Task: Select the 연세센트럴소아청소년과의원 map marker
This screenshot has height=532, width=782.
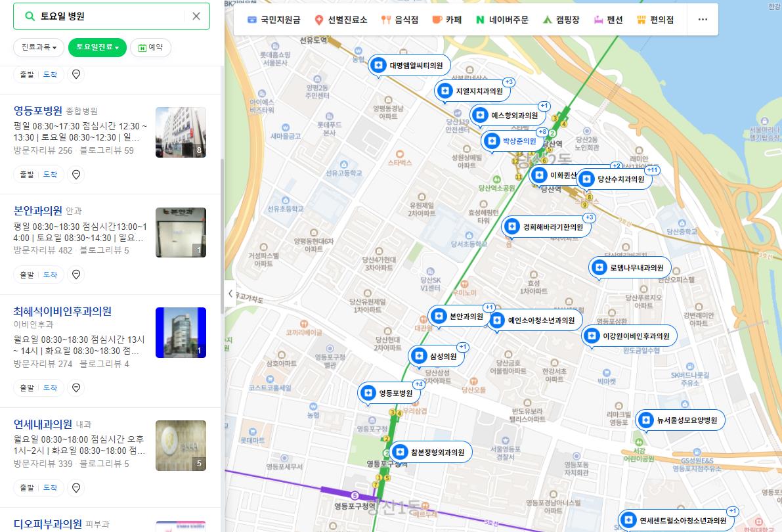Action: point(676,521)
